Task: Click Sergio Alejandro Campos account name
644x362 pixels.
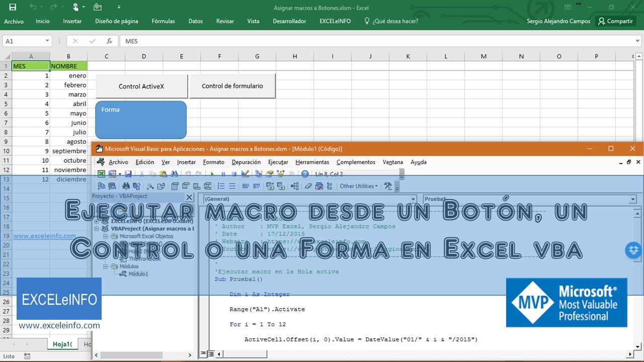Action: (x=558, y=21)
